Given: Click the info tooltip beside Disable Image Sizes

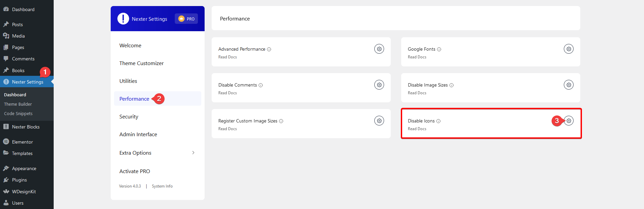Looking at the screenshot, I should pyautogui.click(x=452, y=85).
